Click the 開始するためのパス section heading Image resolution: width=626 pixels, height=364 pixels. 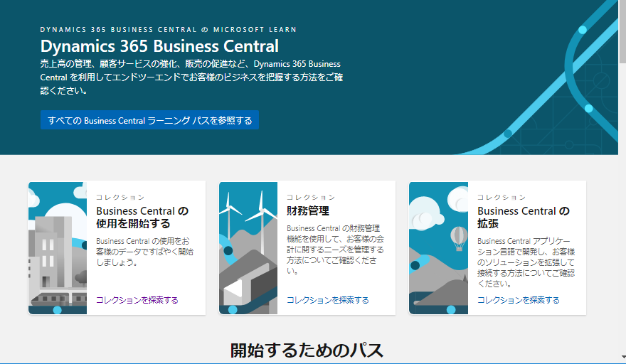point(307,350)
